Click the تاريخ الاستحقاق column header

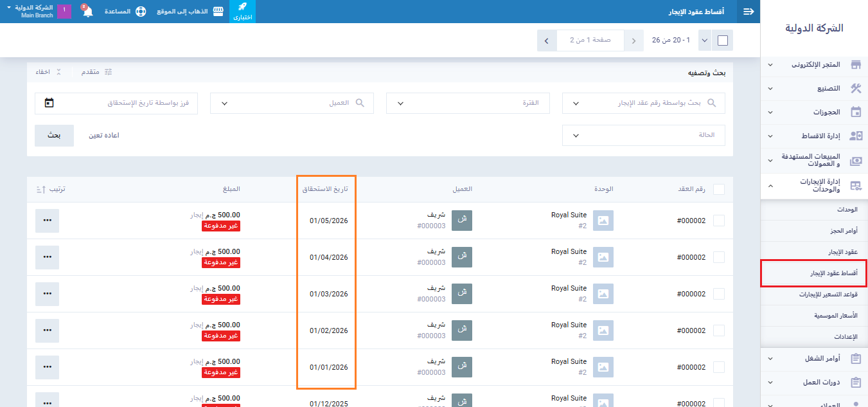click(x=325, y=189)
